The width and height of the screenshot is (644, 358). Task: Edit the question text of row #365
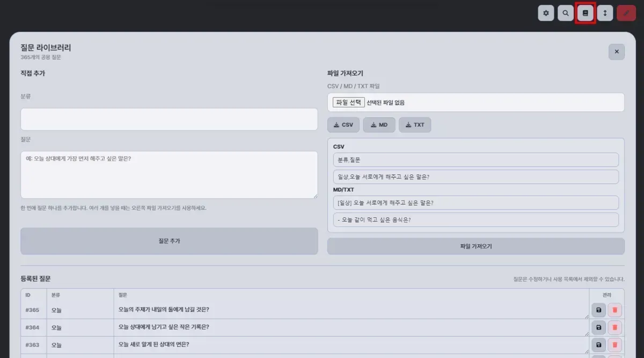click(x=352, y=310)
